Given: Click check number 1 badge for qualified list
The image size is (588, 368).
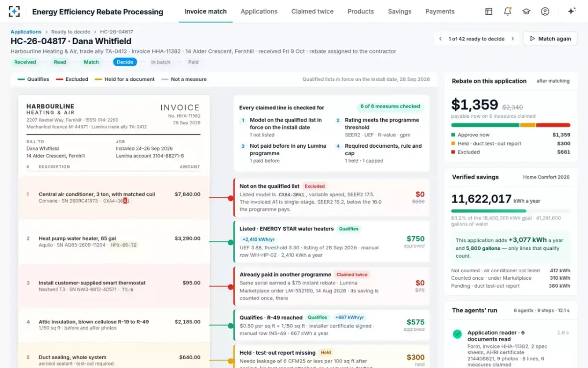Looking at the screenshot, I should pos(243,120).
